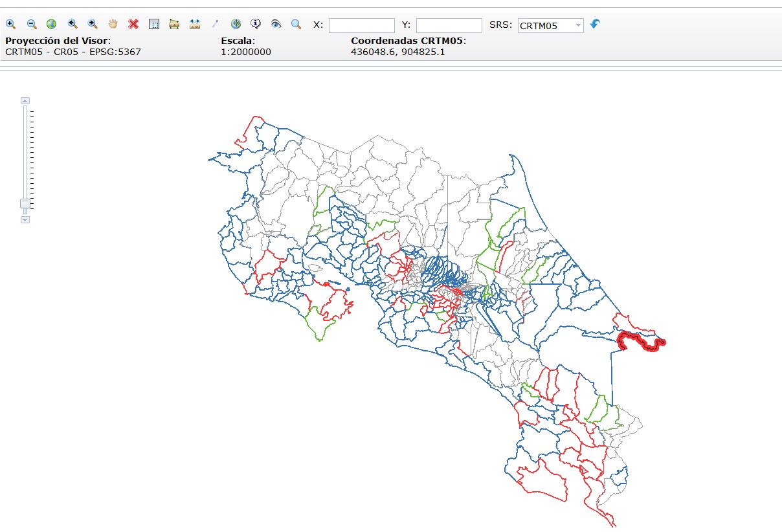
Task: Activate the pan hand tool
Action: [x=113, y=24]
